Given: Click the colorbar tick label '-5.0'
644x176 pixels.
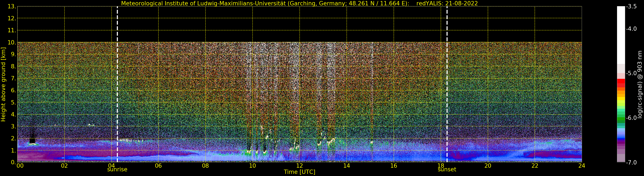Looking at the screenshot, I should click(x=631, y=73).
